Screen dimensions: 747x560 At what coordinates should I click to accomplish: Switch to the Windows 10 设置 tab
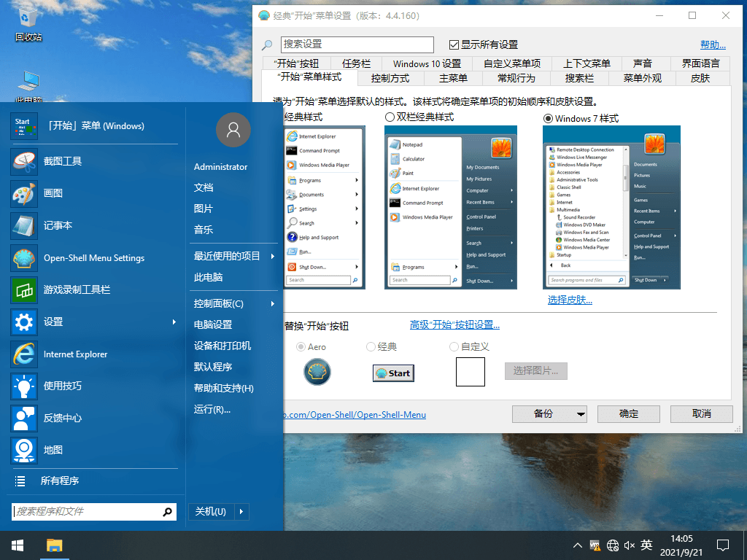point(427,64)
